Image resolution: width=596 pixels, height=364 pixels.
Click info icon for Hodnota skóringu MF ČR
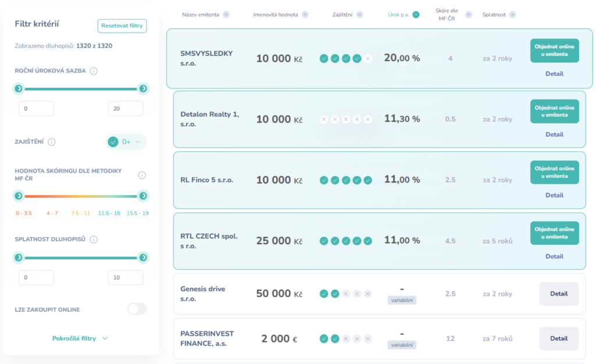click(x=141, y=175)
